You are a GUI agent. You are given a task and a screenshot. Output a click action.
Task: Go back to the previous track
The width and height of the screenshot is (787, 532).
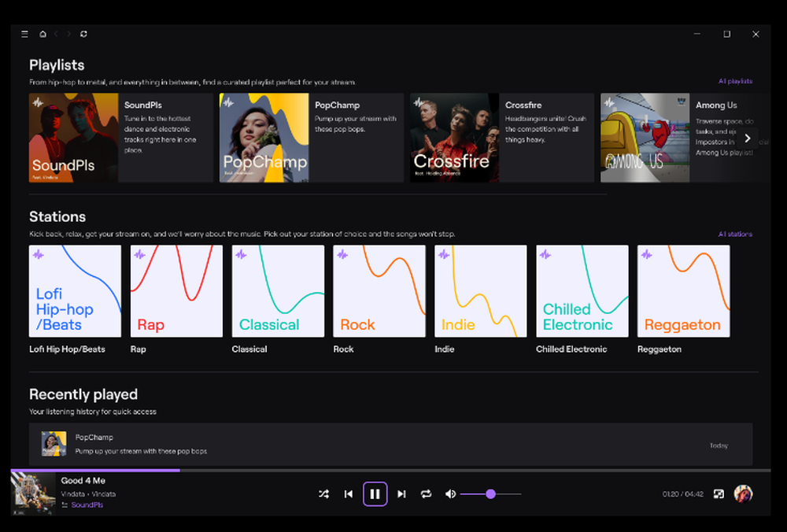coord(349,493)
